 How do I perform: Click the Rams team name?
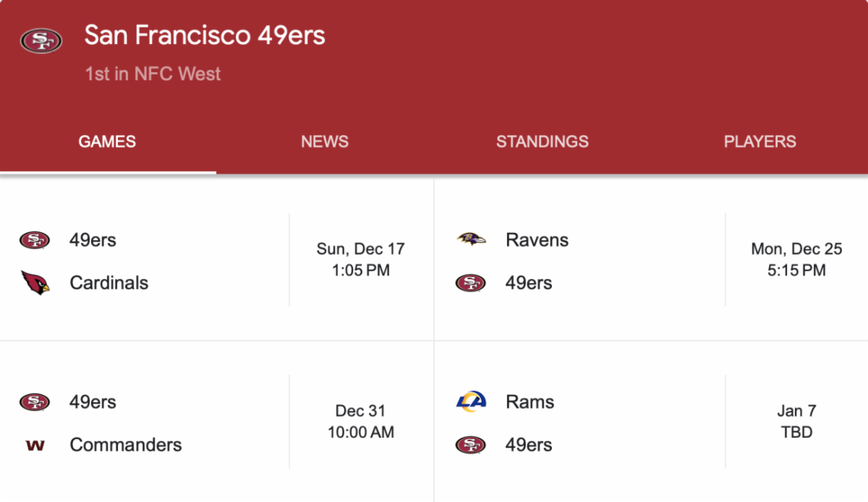pos(529,402)
